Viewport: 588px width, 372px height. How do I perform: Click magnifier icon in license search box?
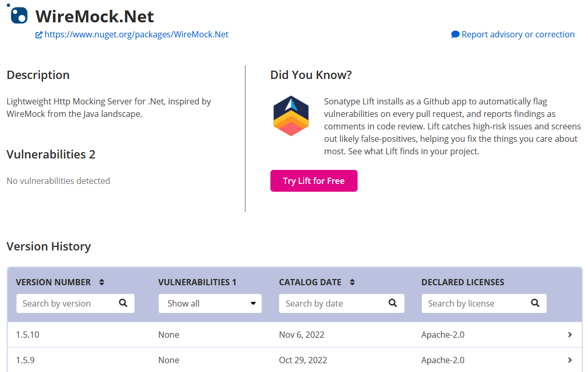[535, 303]
